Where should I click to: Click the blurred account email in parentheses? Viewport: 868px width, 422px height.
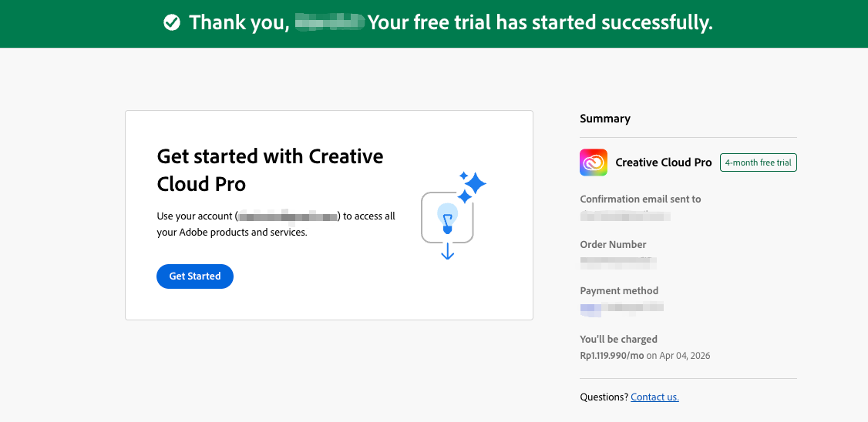288,216
